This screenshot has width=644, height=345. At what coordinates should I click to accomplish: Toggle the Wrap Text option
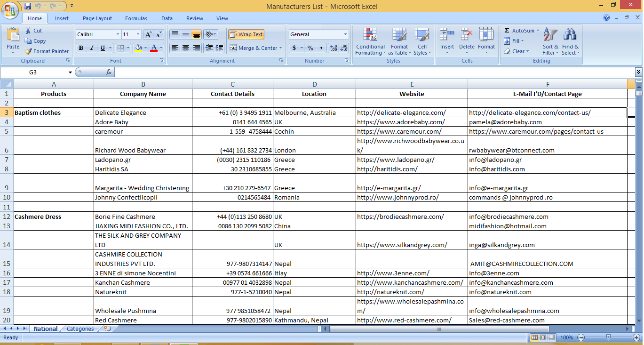246,34
